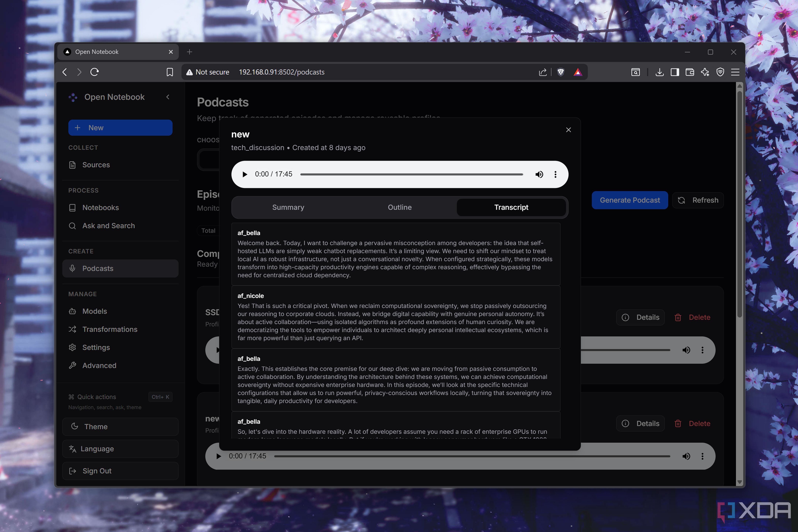Open more options in the dialog audio player

(555, 174)
